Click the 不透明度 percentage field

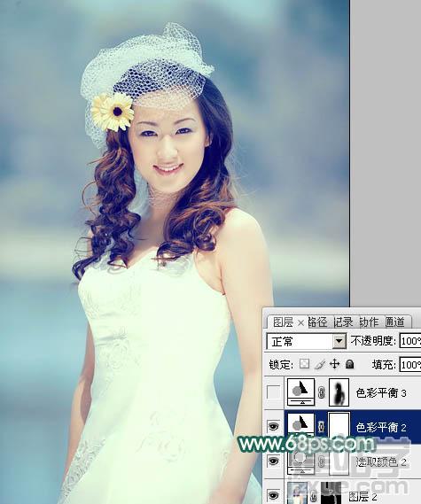click(410, 341)
